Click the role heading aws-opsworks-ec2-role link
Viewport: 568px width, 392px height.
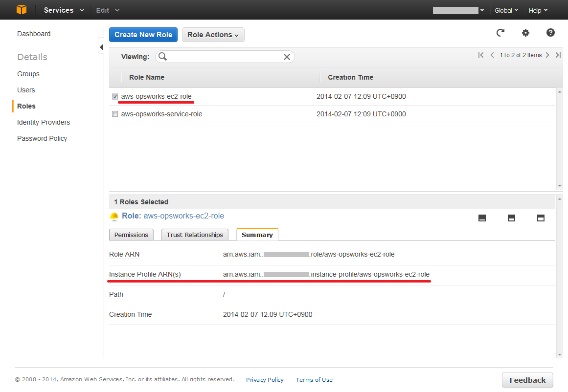click(x=183, y=216)
